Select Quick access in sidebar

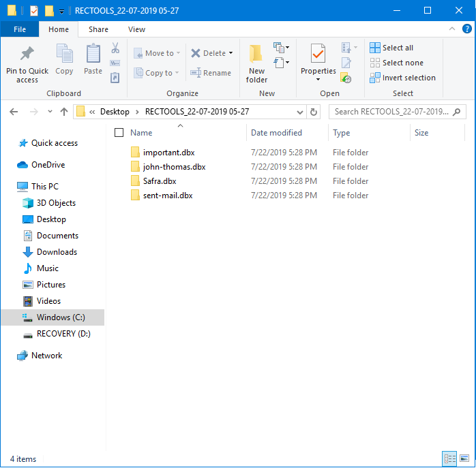55,143
